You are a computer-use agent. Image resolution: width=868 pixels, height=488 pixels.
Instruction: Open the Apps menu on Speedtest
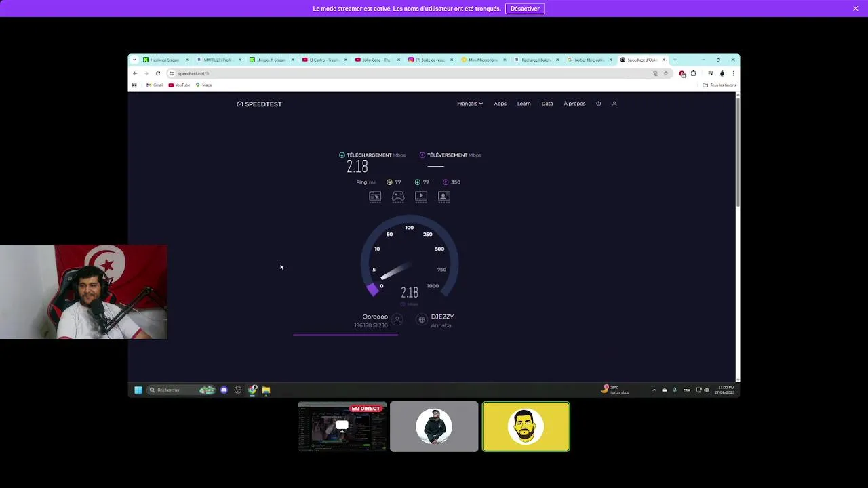click(x=500, y=104)
